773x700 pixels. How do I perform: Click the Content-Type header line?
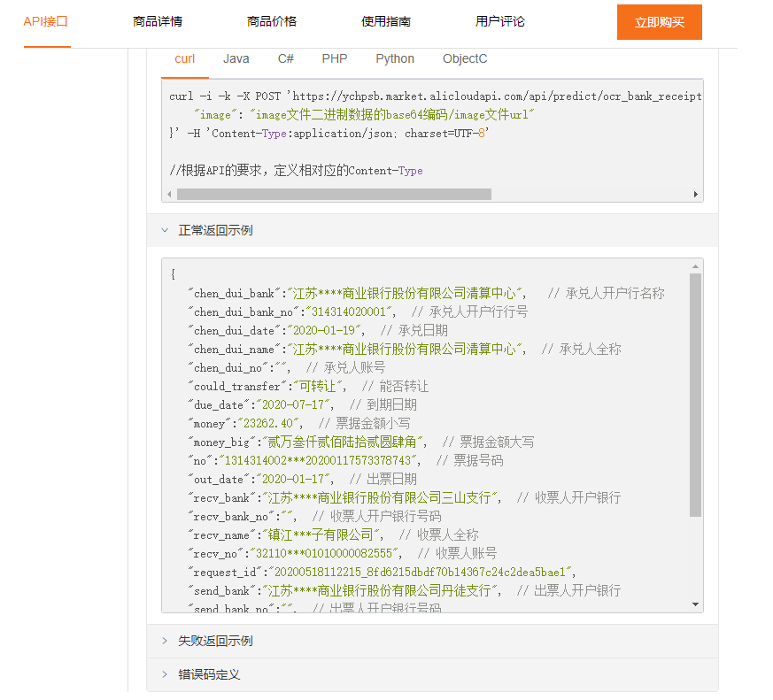click(x=329, y=134)
